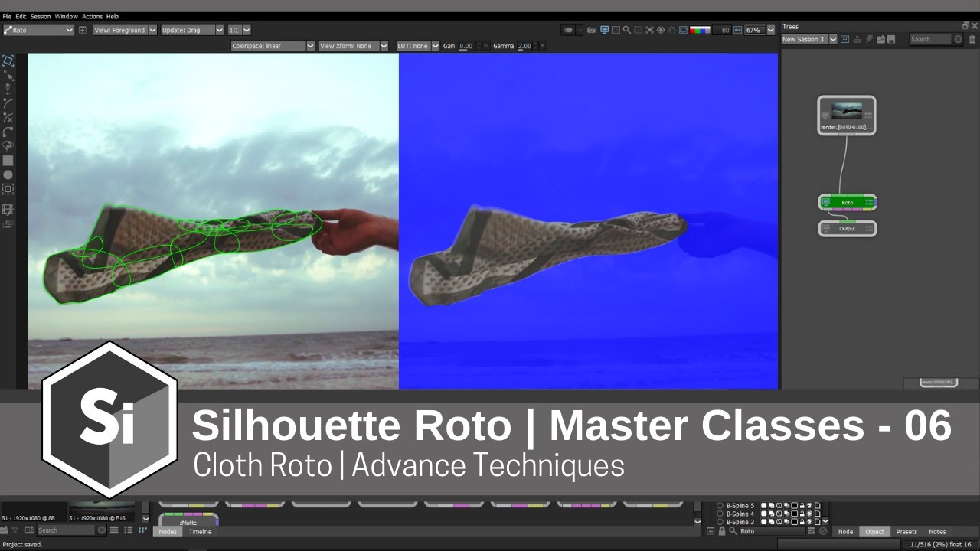This screenshot has height=551, width=980.
Task: Click the snapshot camera icon in viewer toolbar
Action: [x=591, y=30]
